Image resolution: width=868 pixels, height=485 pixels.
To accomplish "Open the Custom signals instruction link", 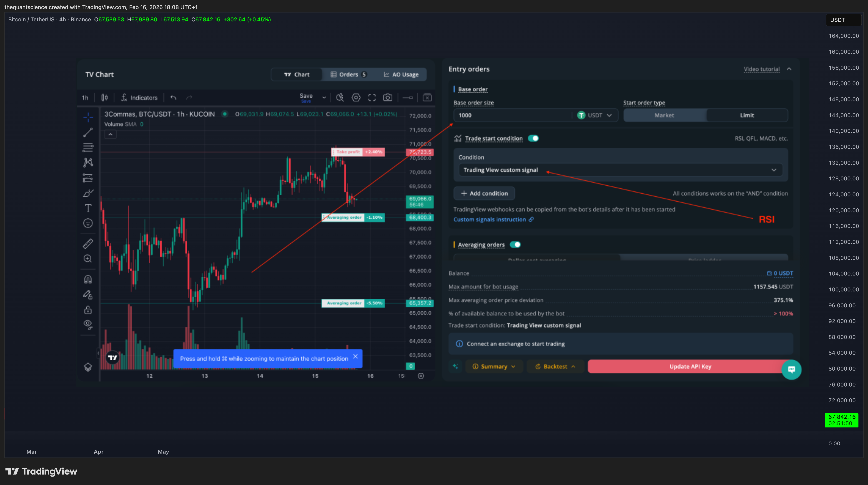I will pyautogui.click(x=493, y=220).
